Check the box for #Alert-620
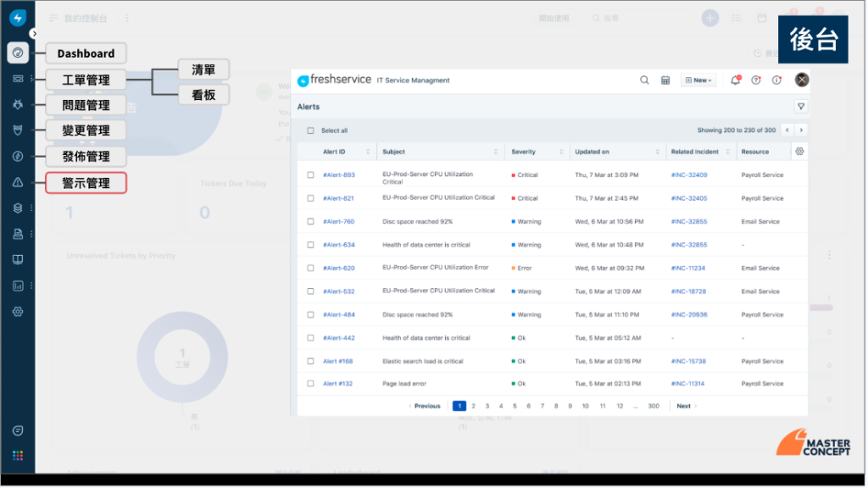868x488 pixels. [311, 269]
